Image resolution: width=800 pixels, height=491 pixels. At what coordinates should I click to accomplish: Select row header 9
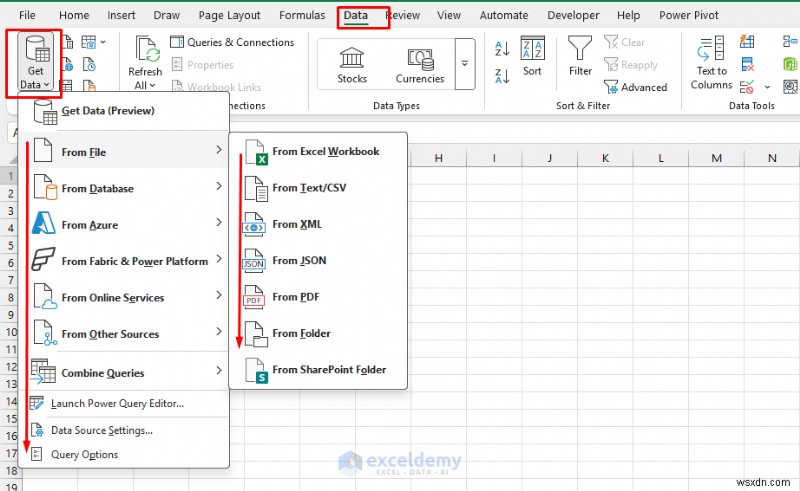point(11,315)
